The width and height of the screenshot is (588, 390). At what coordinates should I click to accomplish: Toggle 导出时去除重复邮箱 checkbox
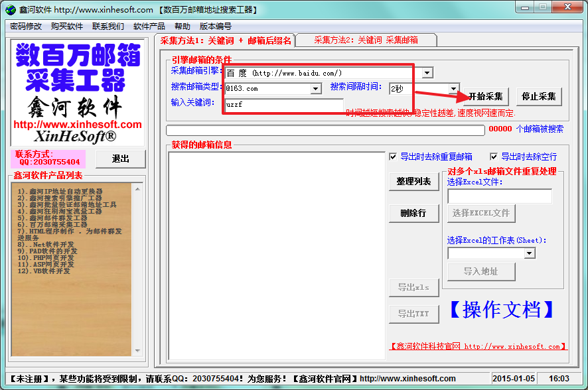coord(393,157)
